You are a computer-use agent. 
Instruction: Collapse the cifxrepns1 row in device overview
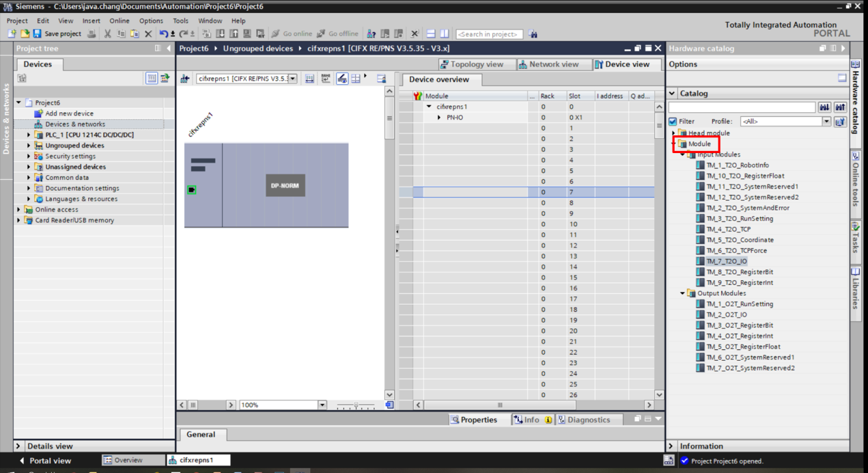point(429,107)
